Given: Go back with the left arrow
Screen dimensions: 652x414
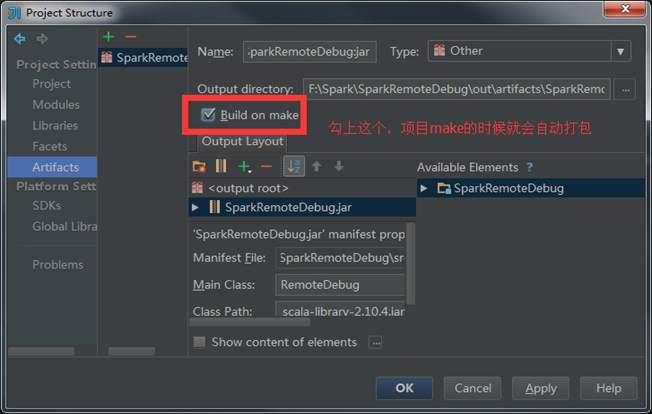Looking at the screenshot, I should click(20, 39).
